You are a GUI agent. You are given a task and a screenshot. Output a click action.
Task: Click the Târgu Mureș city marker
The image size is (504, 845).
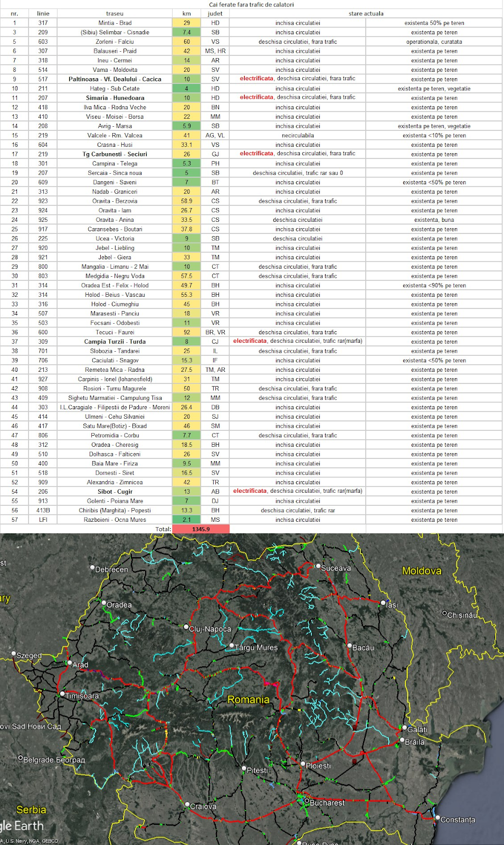tap(232, 645)
